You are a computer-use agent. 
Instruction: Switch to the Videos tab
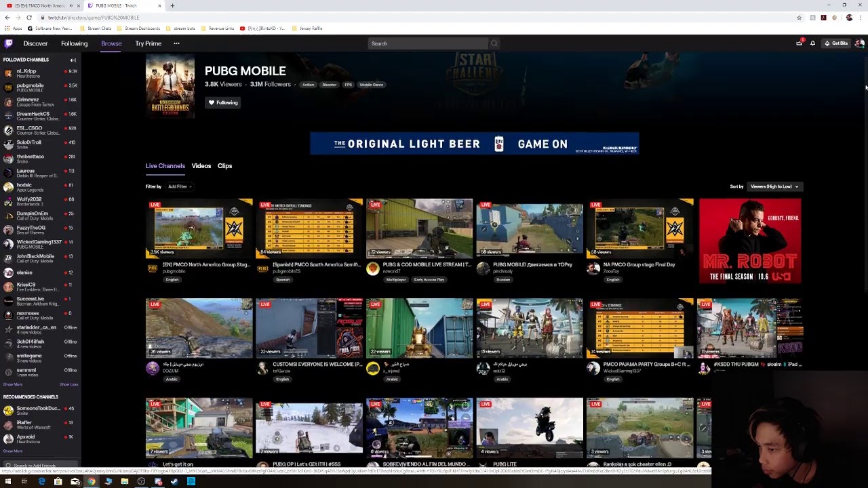click(x=201, y=165)
